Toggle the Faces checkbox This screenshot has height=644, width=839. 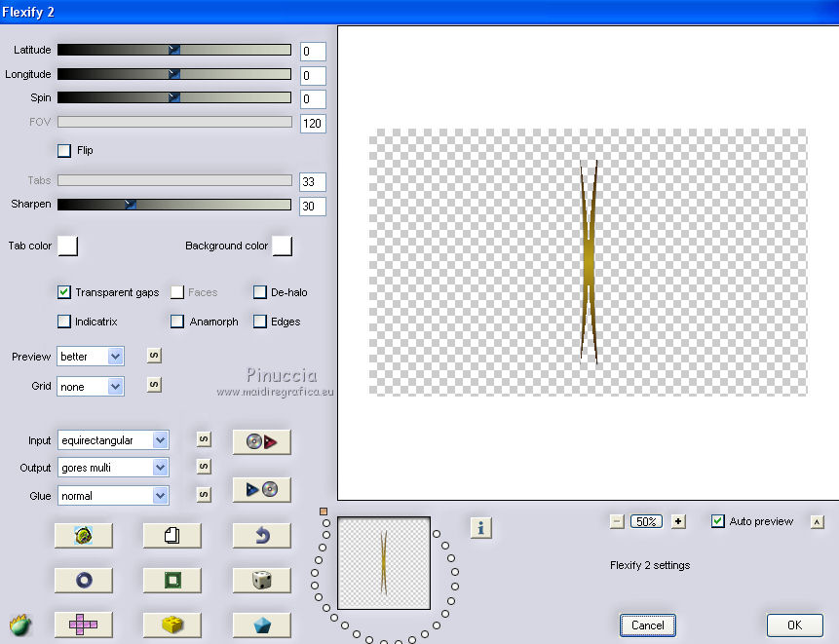click(177, 292)
